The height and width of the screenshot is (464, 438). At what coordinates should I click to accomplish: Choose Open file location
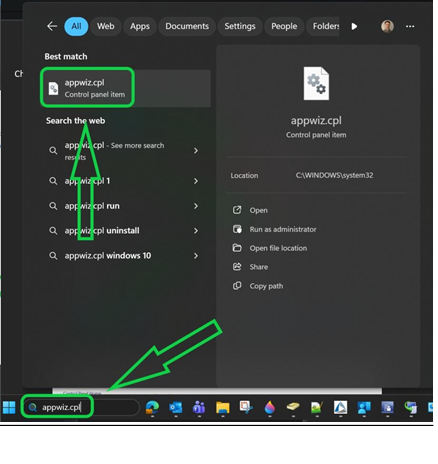coord(278,248)
